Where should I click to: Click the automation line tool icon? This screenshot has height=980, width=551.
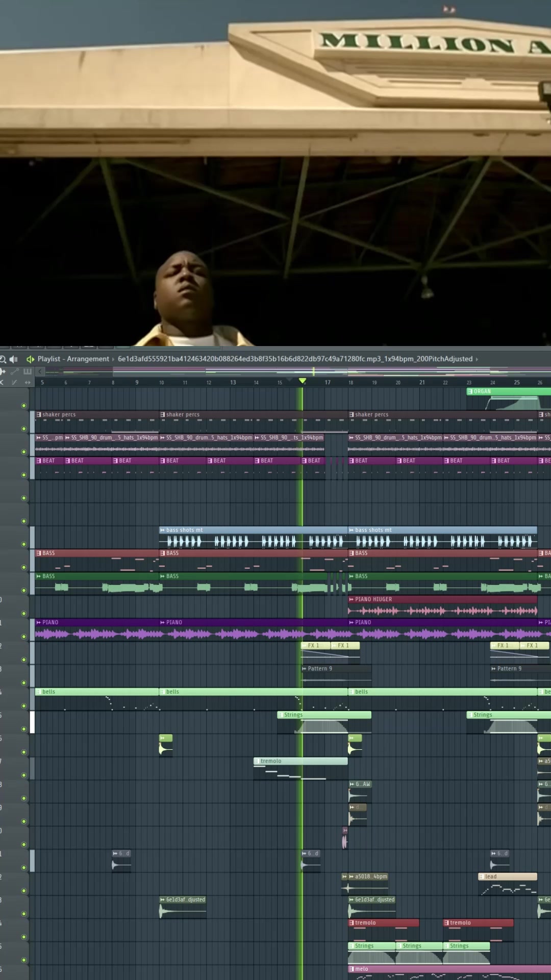click(15, 371)
